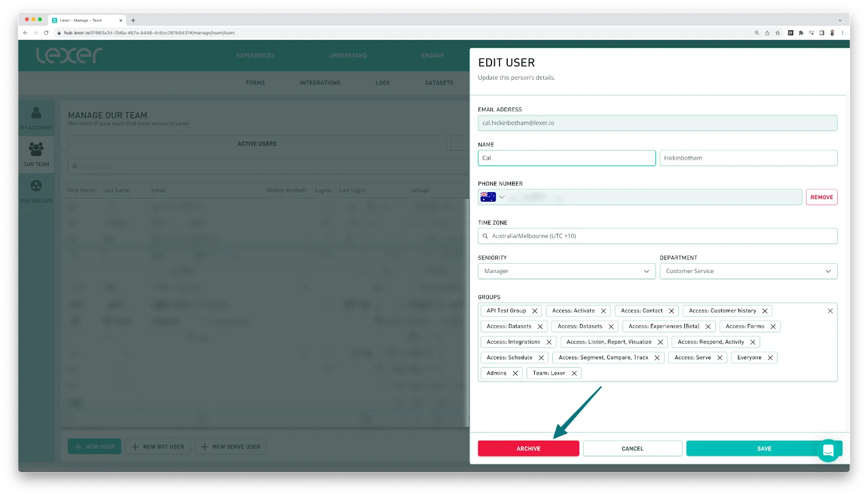Archive this user
The height and width of the screenshot is (496, 868).
pyautogui.click(x=528, y=449)
